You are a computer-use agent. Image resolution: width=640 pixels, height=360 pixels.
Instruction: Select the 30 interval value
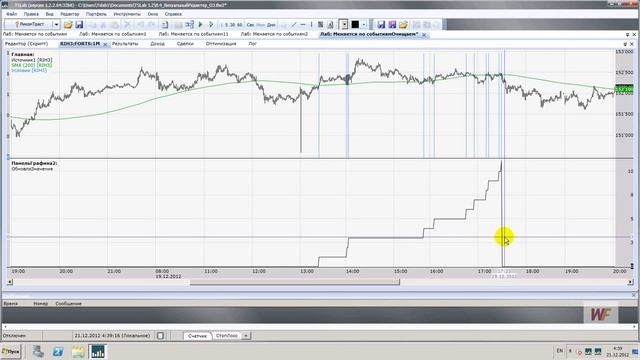point(233,25)
